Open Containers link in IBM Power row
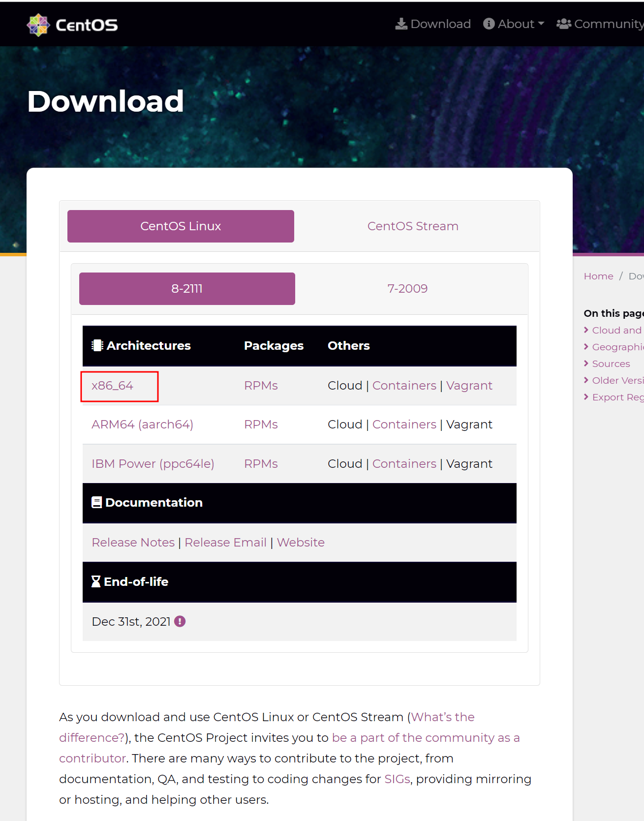 [404, 464]
